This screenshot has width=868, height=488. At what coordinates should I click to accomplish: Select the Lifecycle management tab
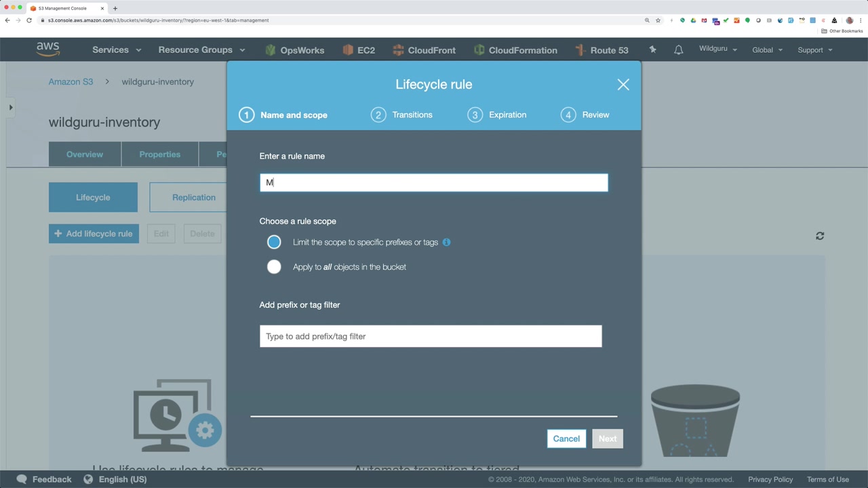point(93,197)
